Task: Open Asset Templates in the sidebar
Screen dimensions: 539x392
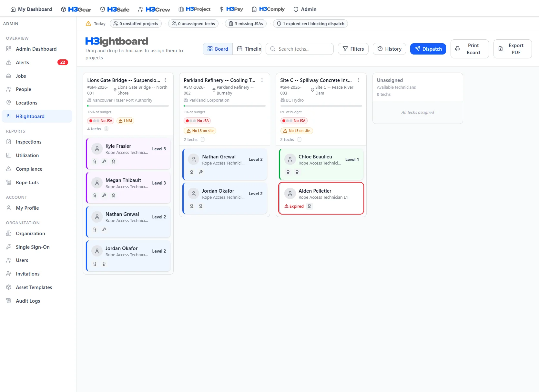Action: 37,287
